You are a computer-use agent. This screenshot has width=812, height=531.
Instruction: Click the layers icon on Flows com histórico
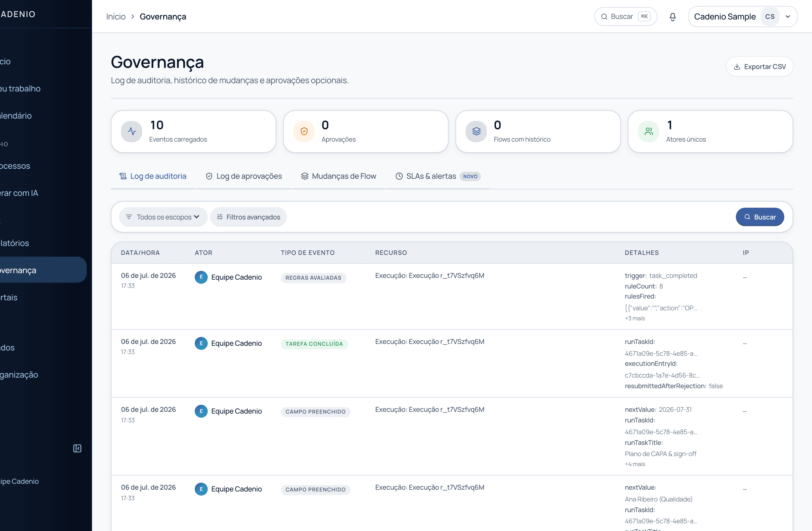(476, 131)
